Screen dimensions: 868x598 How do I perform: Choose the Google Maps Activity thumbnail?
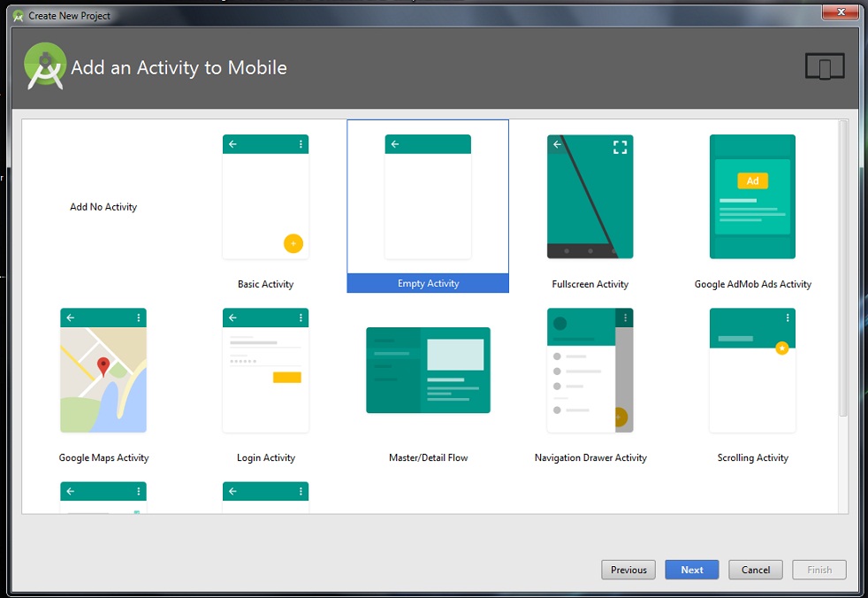[103, 371]
